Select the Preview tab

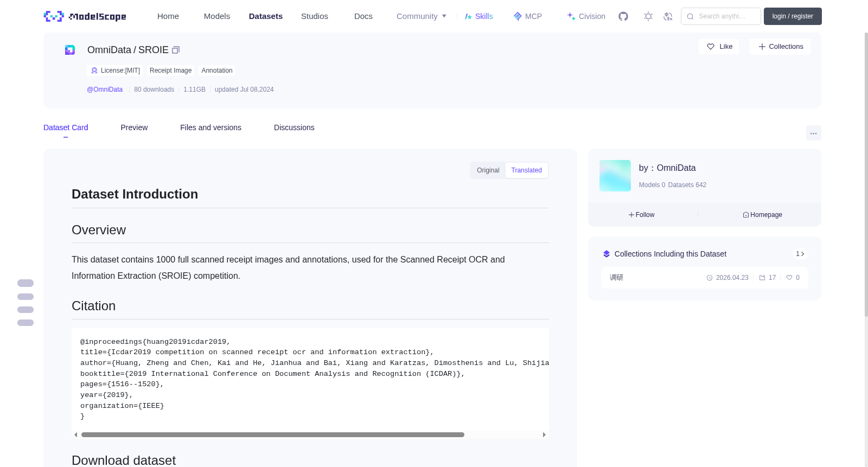[134, 127]
